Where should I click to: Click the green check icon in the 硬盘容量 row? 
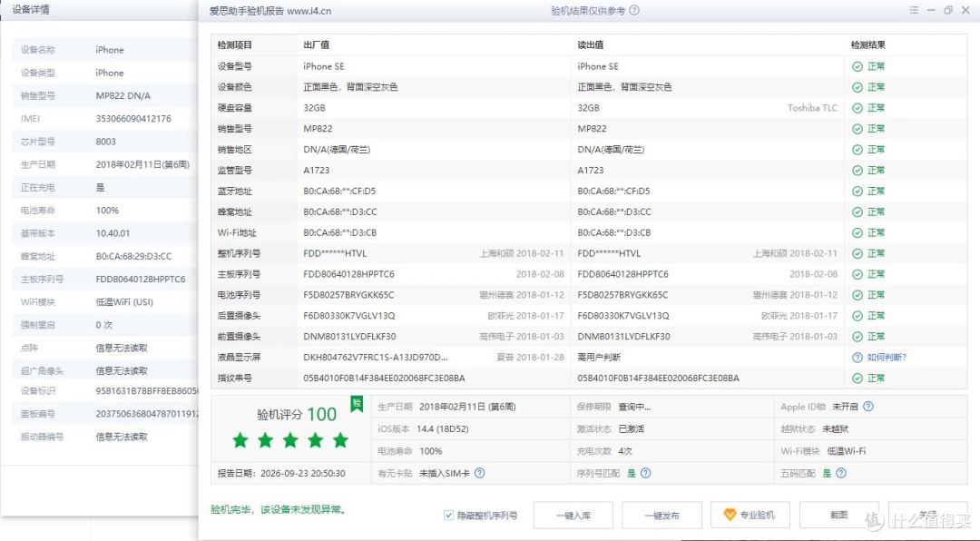pos(857,108)
